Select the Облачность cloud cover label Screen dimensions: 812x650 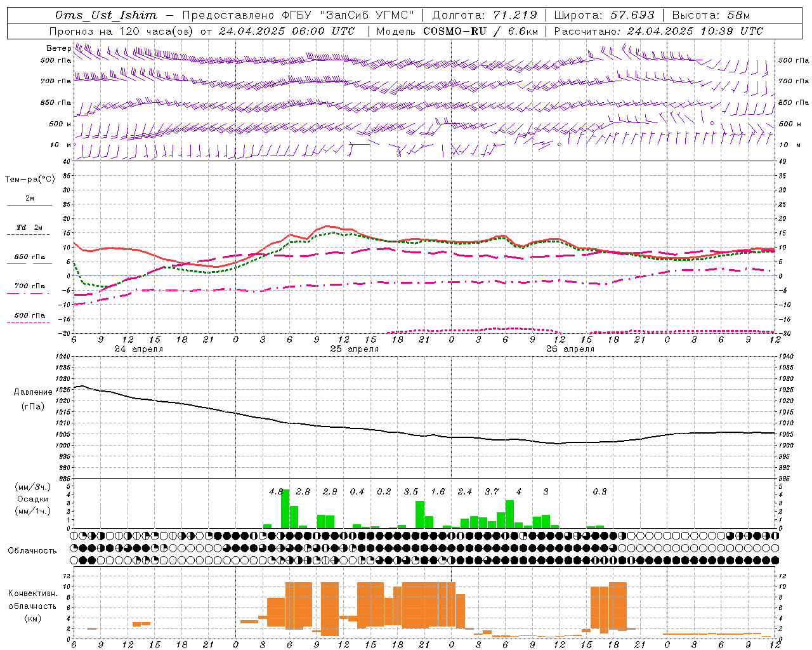[32, 551]
